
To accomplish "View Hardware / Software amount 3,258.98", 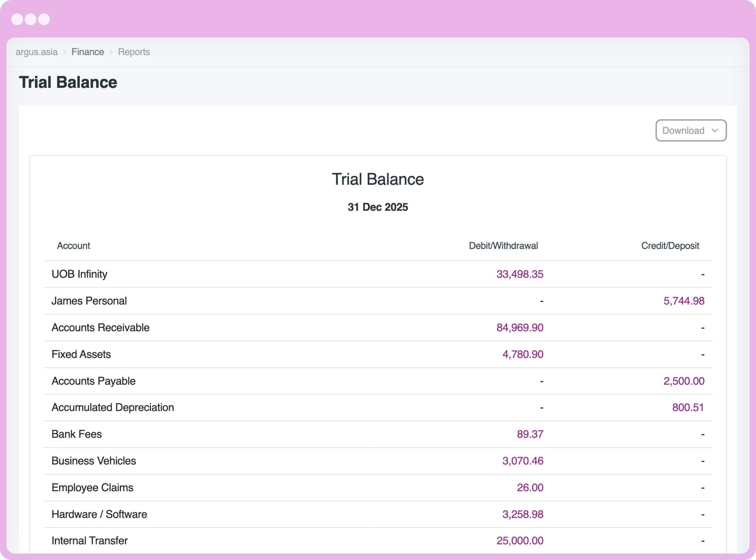I will pyautogui.click(x=523, y=514).
